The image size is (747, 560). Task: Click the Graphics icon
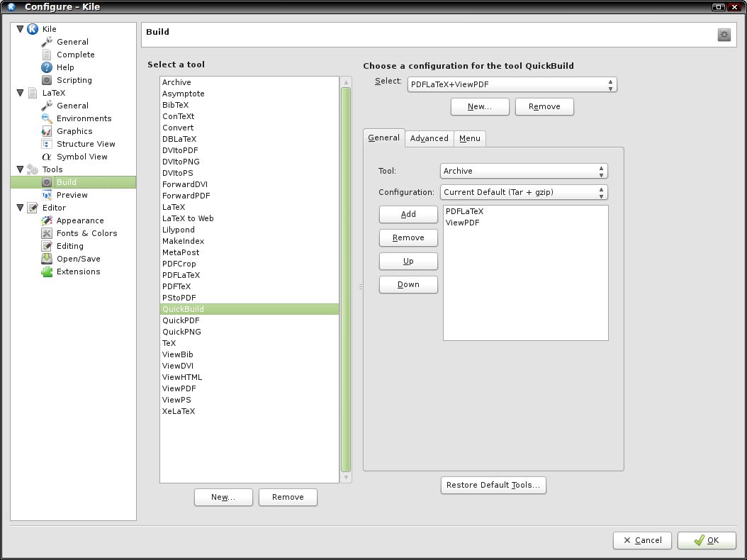[47, 131]
